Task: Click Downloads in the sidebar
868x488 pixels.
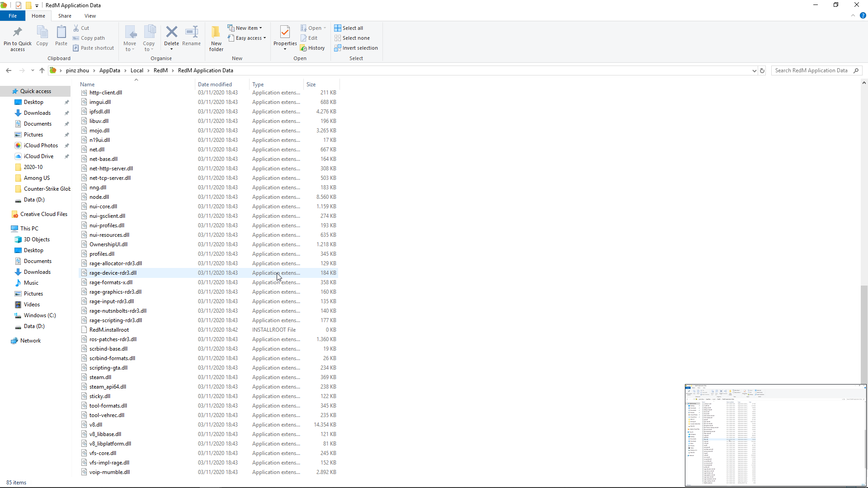Action: pyautogui.click(x=37, y=113)
